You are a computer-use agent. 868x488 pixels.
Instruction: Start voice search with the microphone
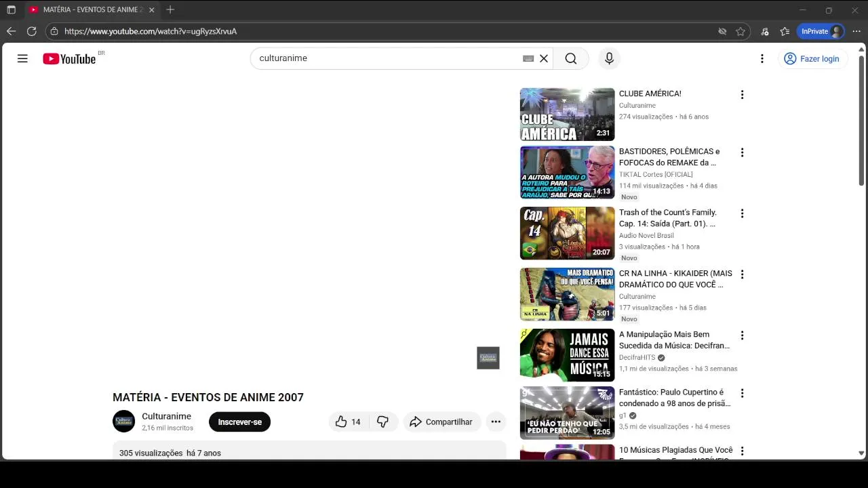[609, 59]
